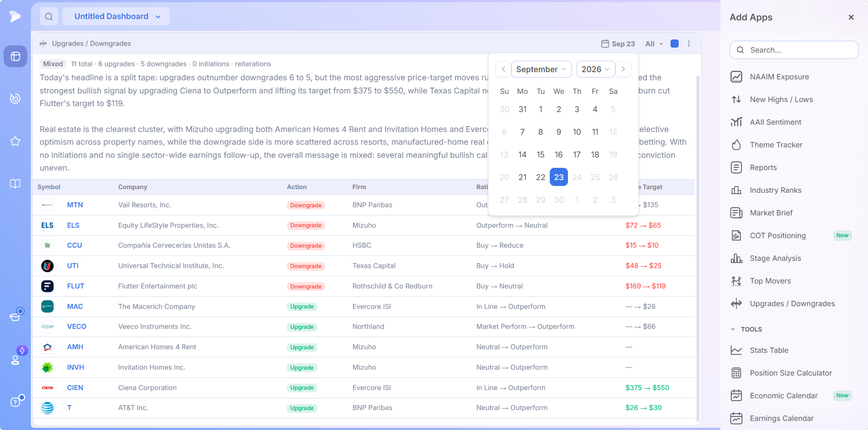Open the dashboard layout sidebar icon
The height and width of the screenshot is (430, 868).
point(15,56)
